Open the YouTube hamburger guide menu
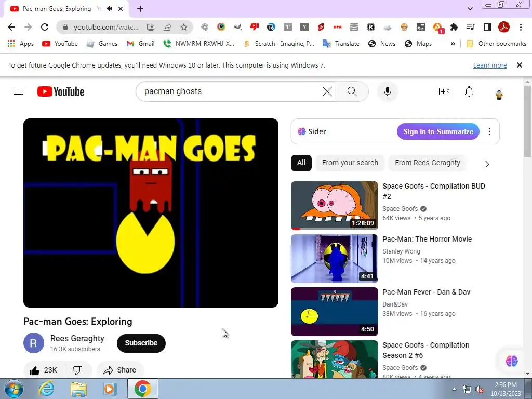The image size is (532, 399). click(19, 91)
